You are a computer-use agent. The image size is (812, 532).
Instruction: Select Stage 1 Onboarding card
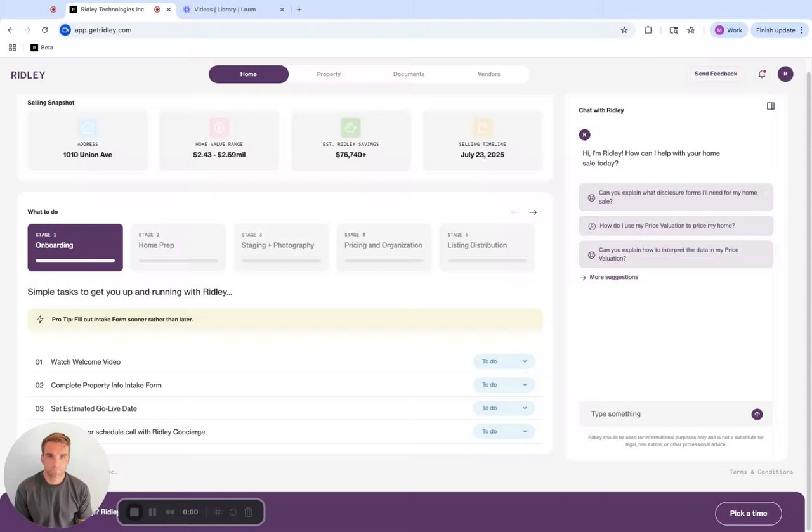[x=75, y=247]
